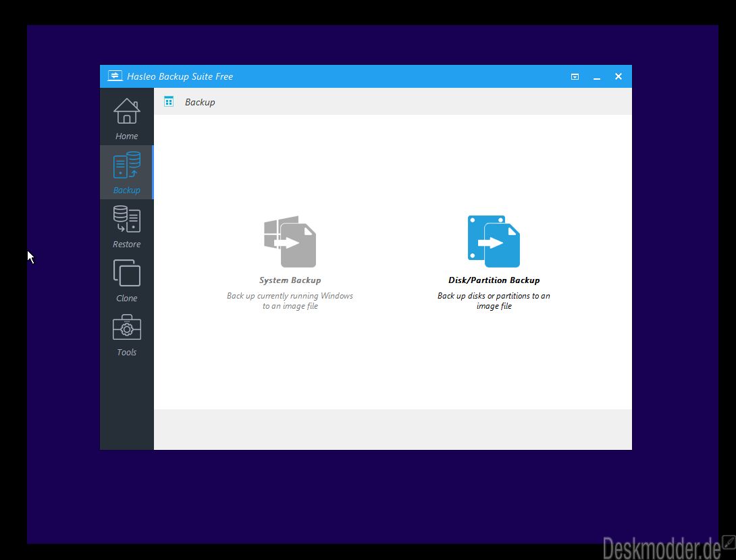
Task: Click the Disk/Partition Backup label
Action: [x=494, y=280]
